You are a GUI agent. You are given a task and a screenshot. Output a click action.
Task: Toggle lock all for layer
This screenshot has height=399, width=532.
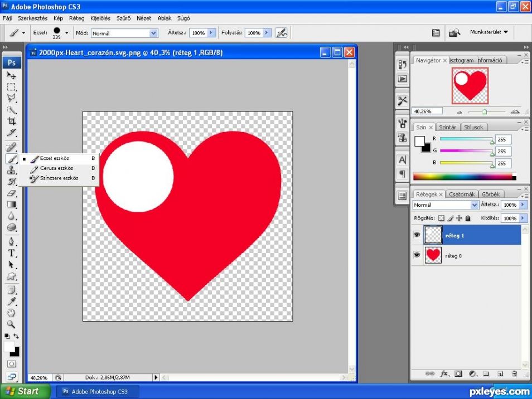coord(468,218)
